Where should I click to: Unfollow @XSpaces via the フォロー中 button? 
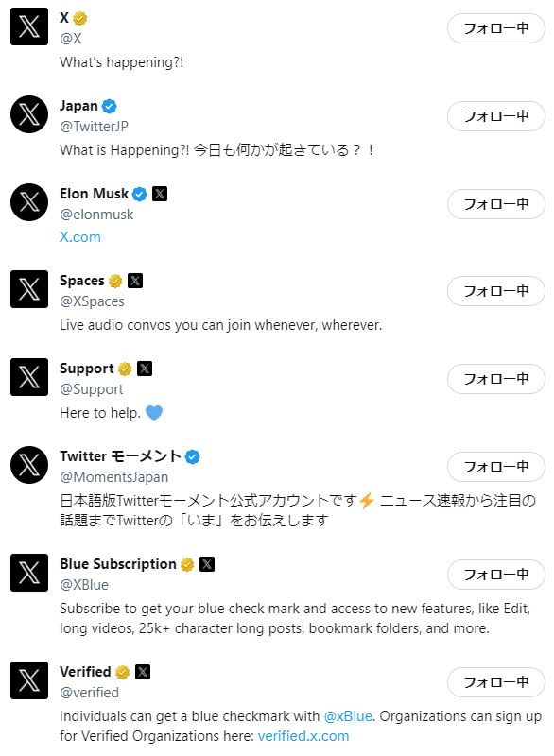pos(495,290)
